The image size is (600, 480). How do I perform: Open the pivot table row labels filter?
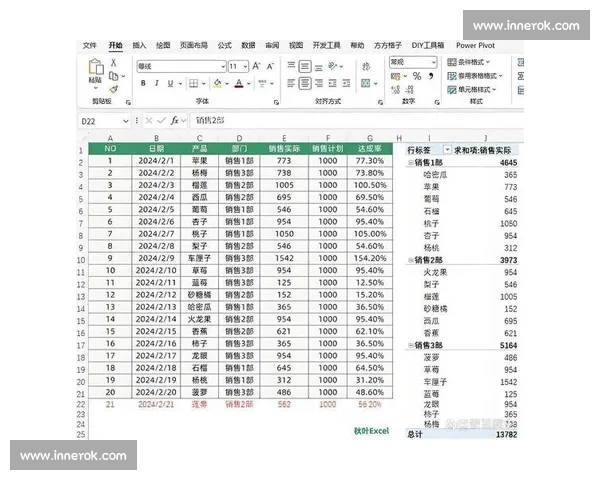pos(447,150)
